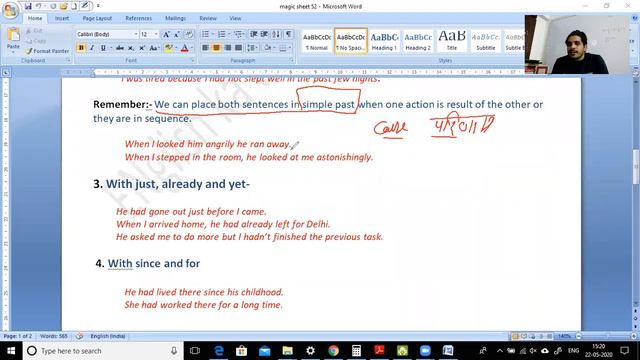Clear formatting from selected text
This screenshot has height=360, width=640.
189,35
